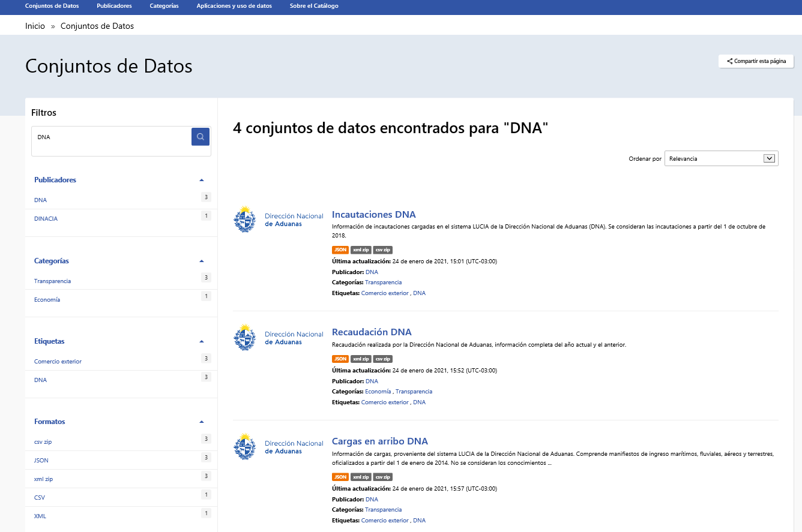Collapse the Formatos filter section

pyautogui.click(x=202, y=422)
